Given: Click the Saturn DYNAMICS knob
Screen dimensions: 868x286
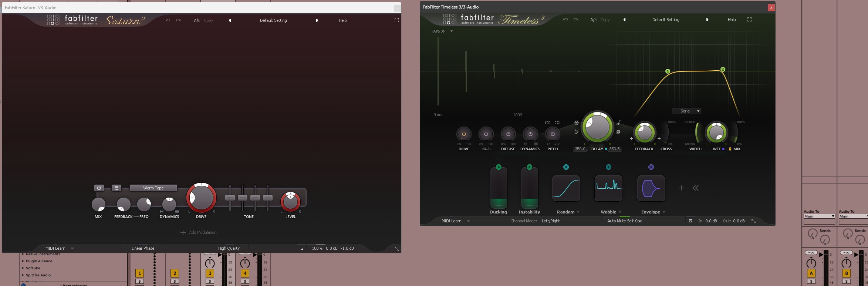Looking at the screenshot, I should [169, 204].
